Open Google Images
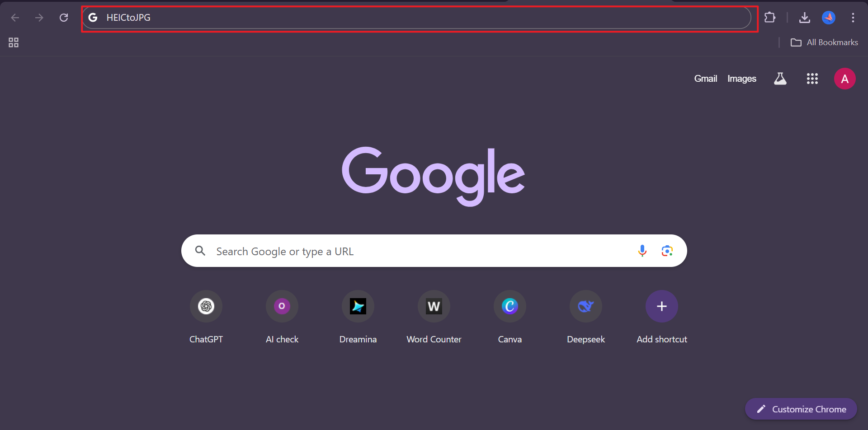868x430 pixels. pos(742,78)
